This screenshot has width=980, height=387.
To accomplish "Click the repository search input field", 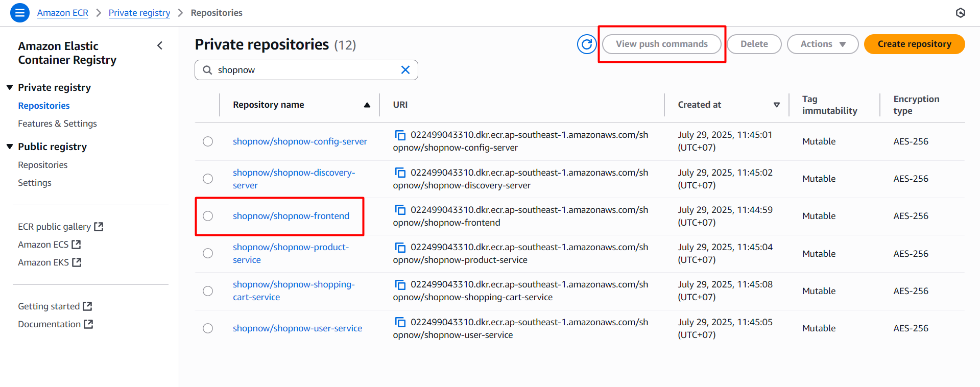I will point(306,70).
